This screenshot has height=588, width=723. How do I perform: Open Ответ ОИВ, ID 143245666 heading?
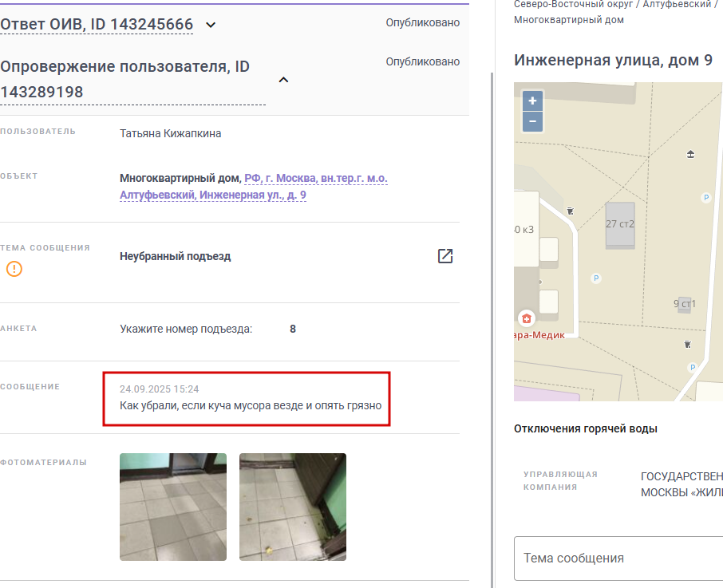[97, 25]
